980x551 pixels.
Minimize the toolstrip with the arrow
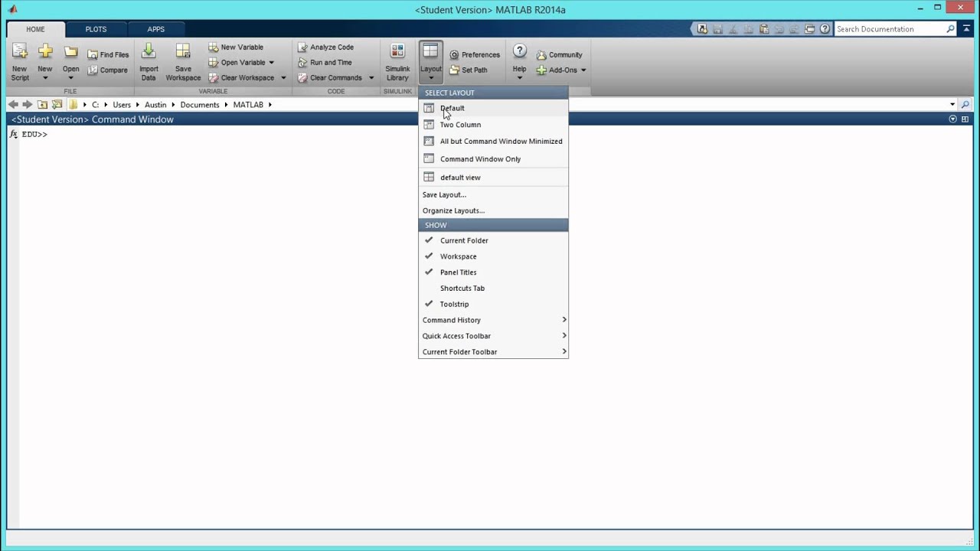point(965,29)
